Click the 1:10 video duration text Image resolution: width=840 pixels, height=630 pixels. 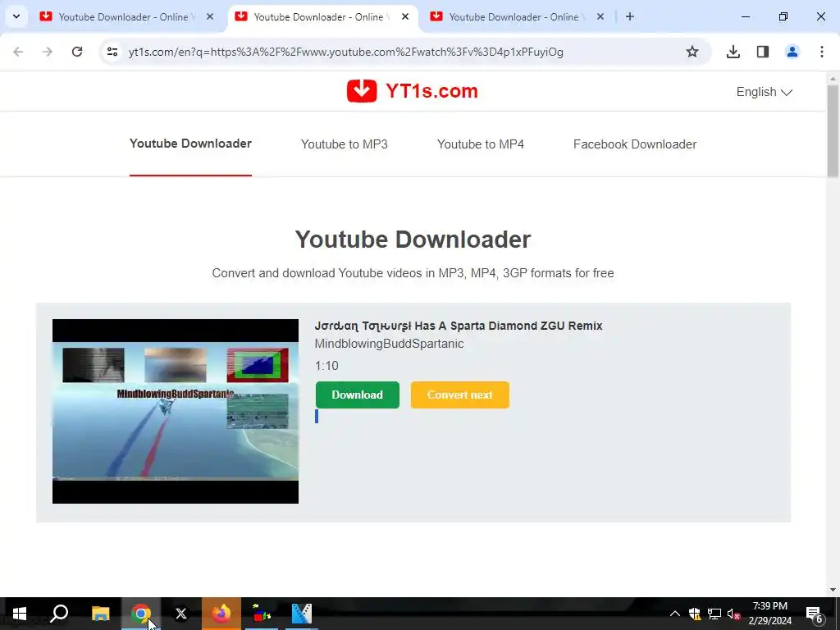326,366
